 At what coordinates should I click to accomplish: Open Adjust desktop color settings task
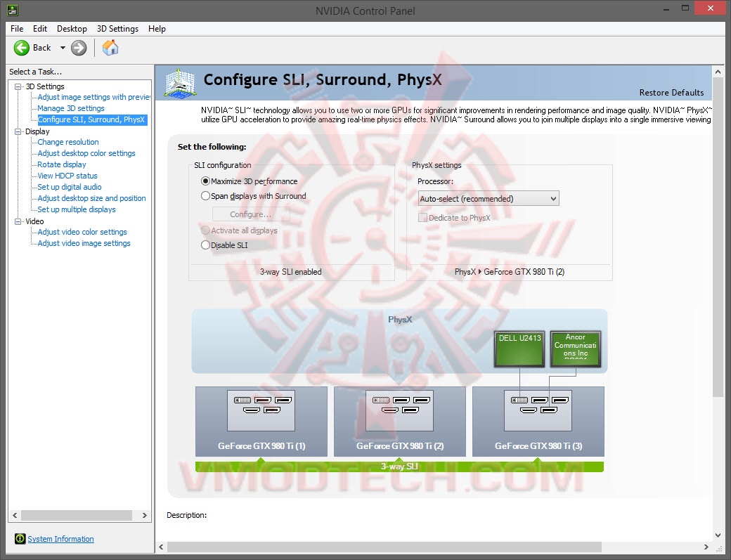[x=86, y=153]
